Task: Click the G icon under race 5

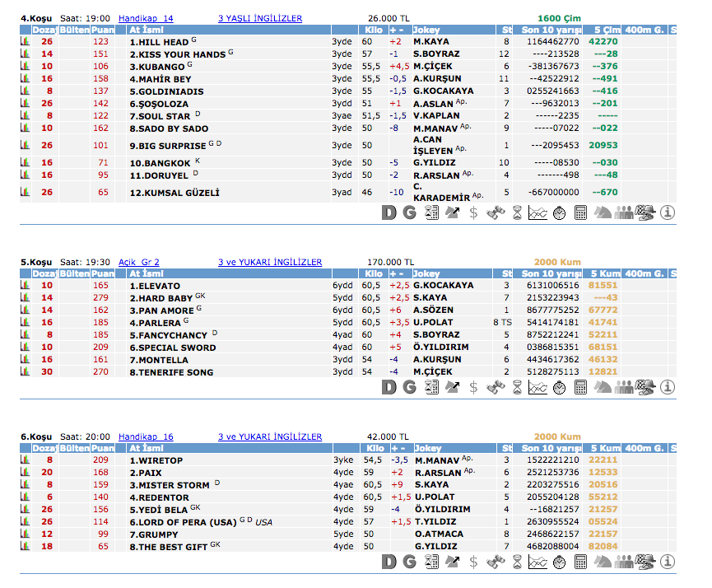Action: click(409, 386)
